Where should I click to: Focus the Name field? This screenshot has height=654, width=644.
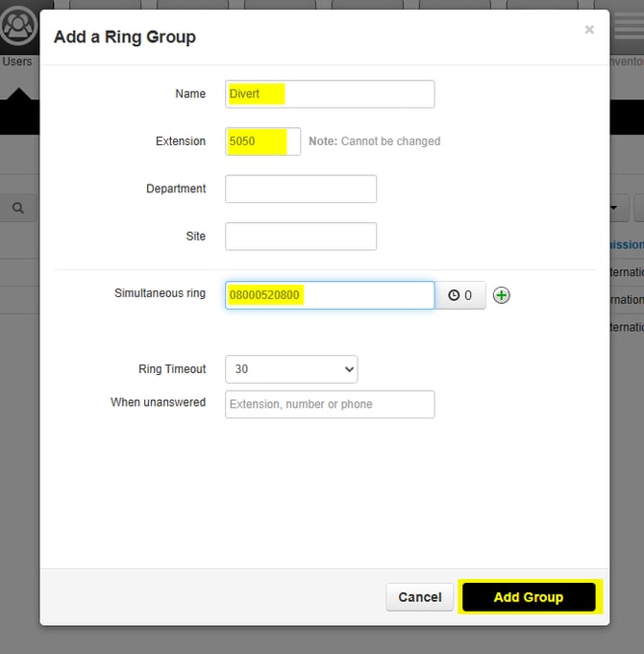(x=330, y=94)
